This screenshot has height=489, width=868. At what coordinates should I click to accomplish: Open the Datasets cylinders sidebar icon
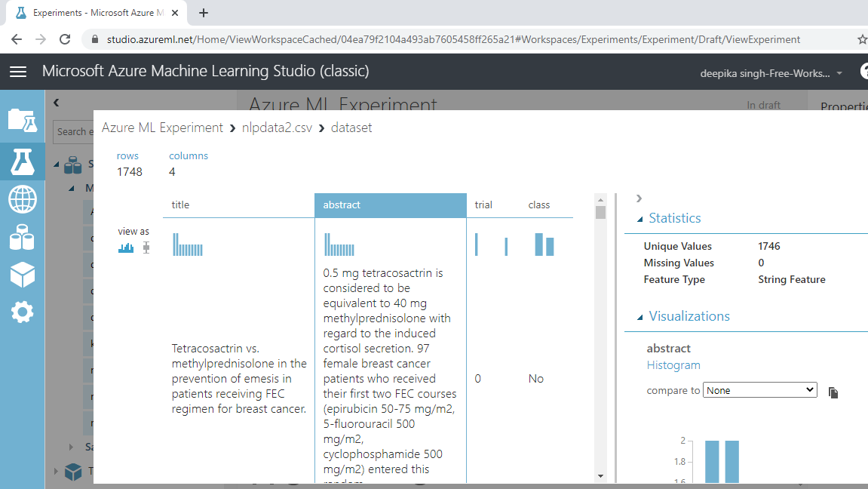[x=22, y=237]
